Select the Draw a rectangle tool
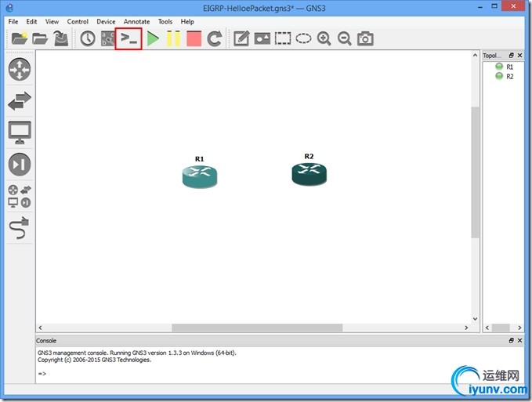532x402 pixels. (x=283, y=38)
